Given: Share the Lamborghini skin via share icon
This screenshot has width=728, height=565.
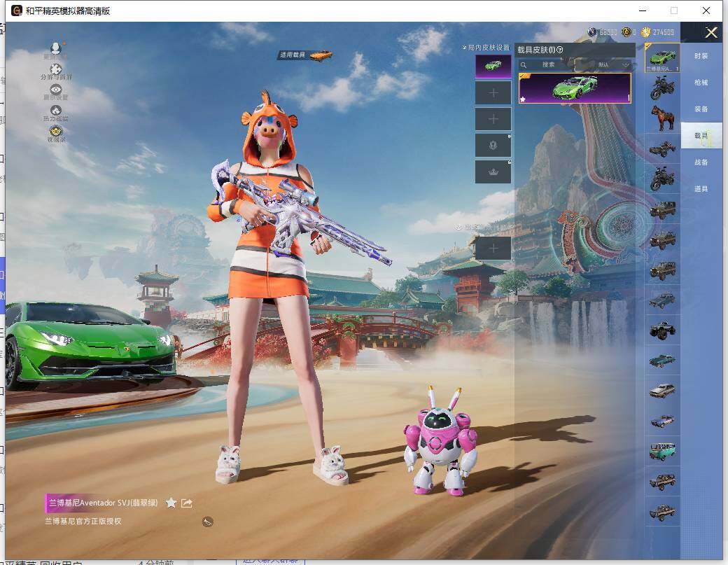Looking at the screenshot, I should click(x=187, y=503).
